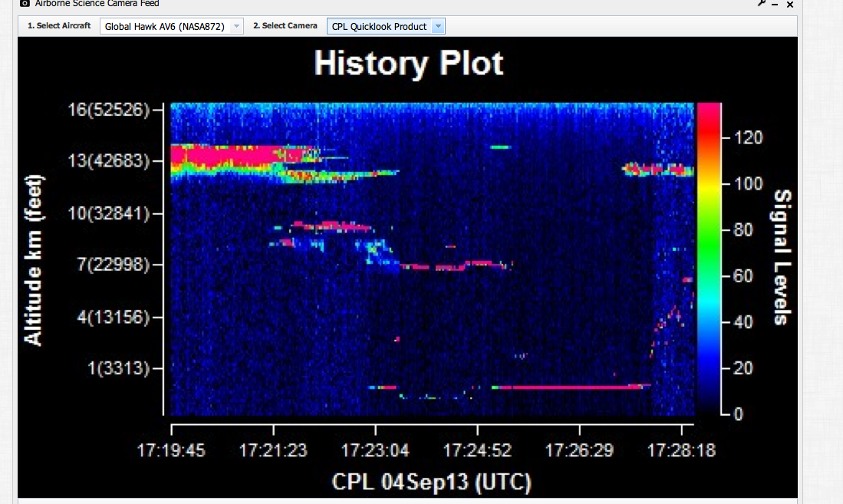Click the '2. Select Camera' label

[x=285, y=26]
